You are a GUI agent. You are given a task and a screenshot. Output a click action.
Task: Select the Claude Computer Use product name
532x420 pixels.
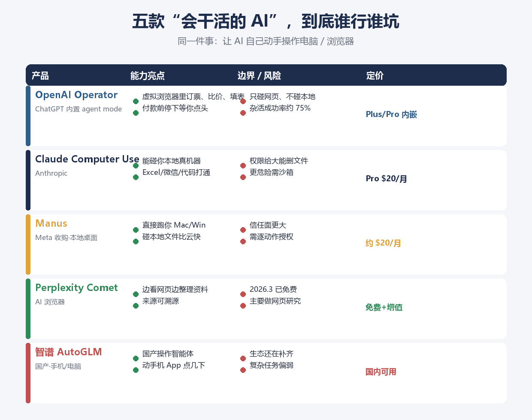pos(87,159)
